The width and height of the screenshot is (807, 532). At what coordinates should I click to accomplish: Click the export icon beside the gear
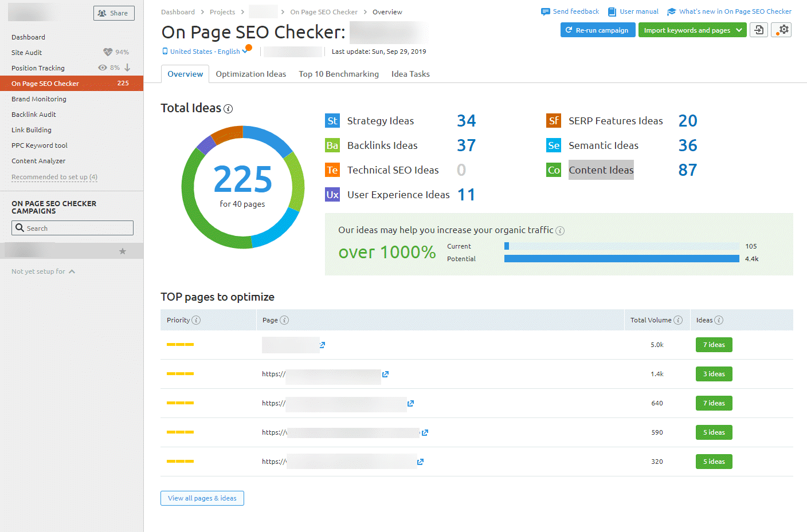pyautogui.click(x=759, y=29)
